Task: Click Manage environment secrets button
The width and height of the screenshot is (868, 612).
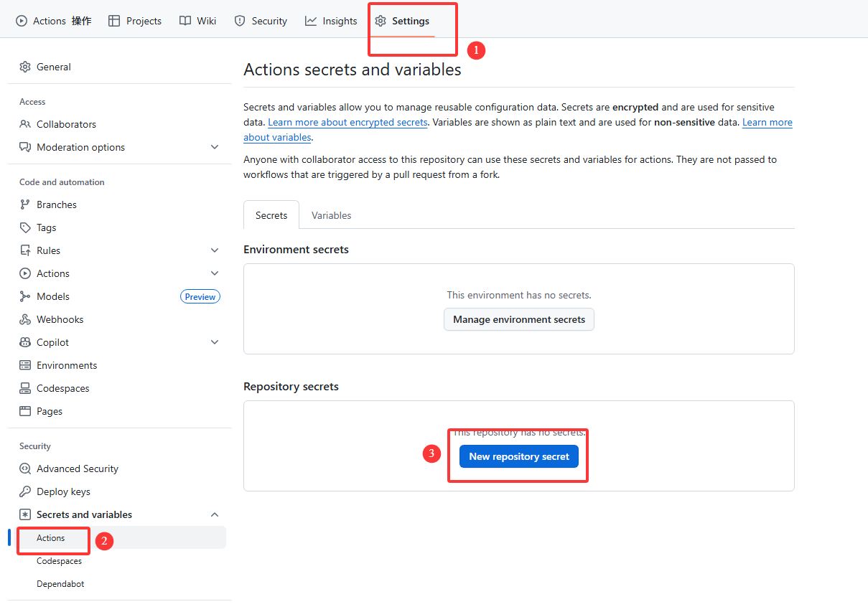Action: [x=518, y=319]
